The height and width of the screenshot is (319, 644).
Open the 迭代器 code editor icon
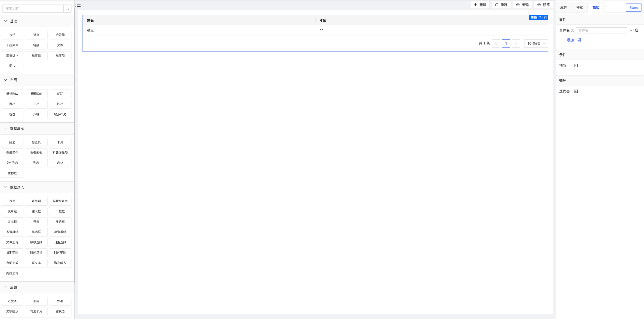point(576,91)
